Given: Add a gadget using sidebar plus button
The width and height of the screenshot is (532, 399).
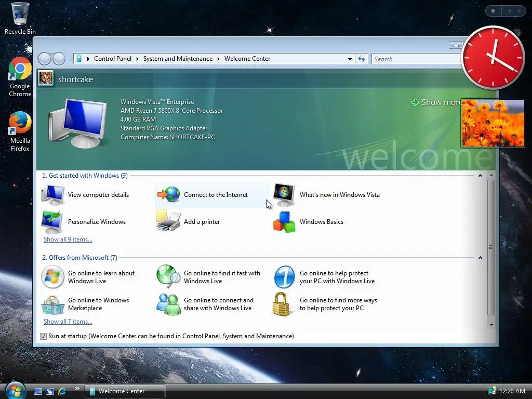Looking at the screenshot, I should point(493,11).
